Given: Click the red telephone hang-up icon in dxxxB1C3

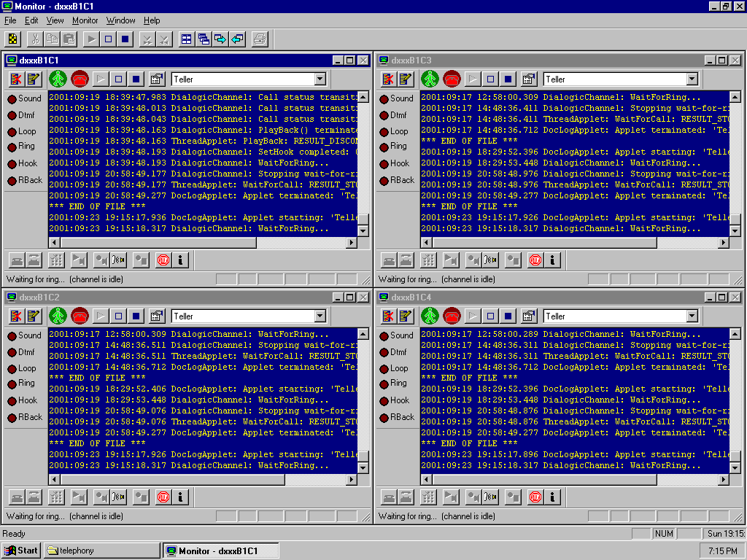Looking at the screenshot, I should click(x=452, y=79).
